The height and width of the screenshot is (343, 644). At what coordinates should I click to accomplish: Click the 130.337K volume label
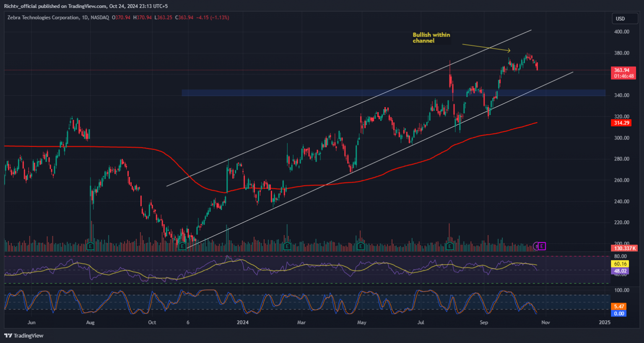tap(625, 249)
